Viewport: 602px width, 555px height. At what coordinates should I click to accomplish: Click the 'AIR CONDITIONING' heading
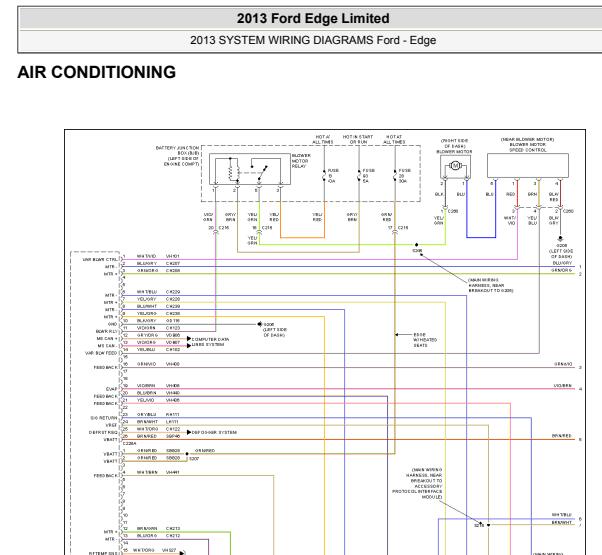pos(97,72)
